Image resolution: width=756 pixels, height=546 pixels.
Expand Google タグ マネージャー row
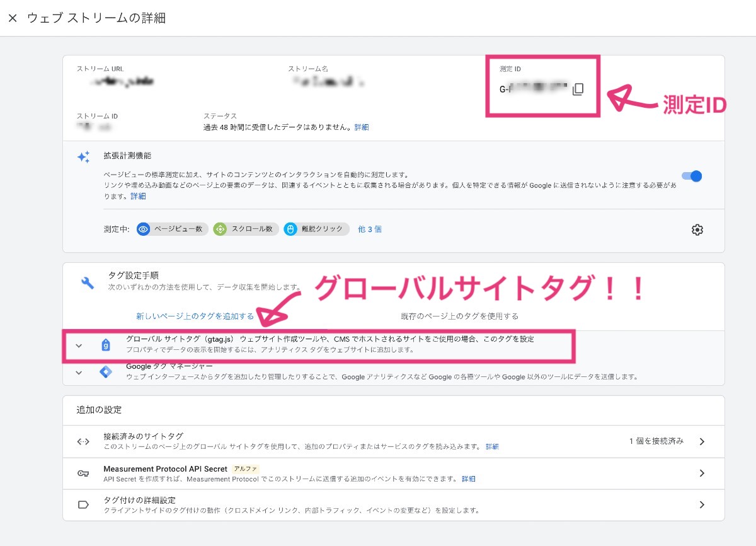pos(394,371)
